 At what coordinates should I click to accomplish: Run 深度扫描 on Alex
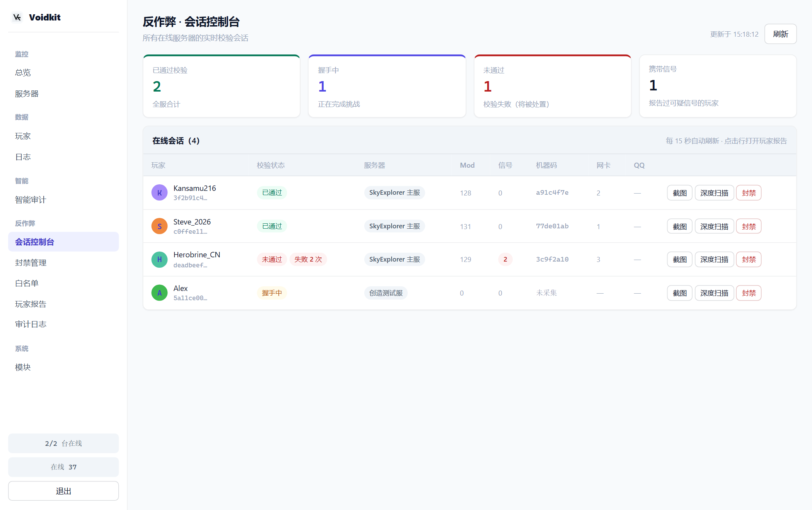pos(714,293)
